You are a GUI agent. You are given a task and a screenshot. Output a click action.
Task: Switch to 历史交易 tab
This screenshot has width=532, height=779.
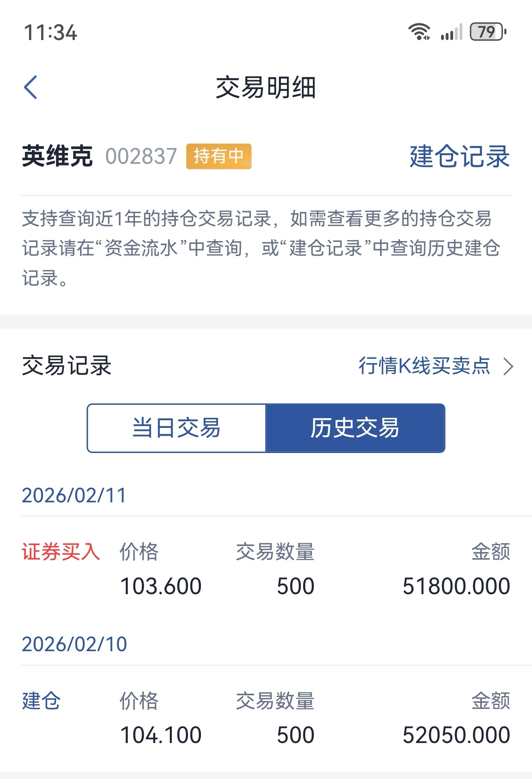(x=355, y=428)
